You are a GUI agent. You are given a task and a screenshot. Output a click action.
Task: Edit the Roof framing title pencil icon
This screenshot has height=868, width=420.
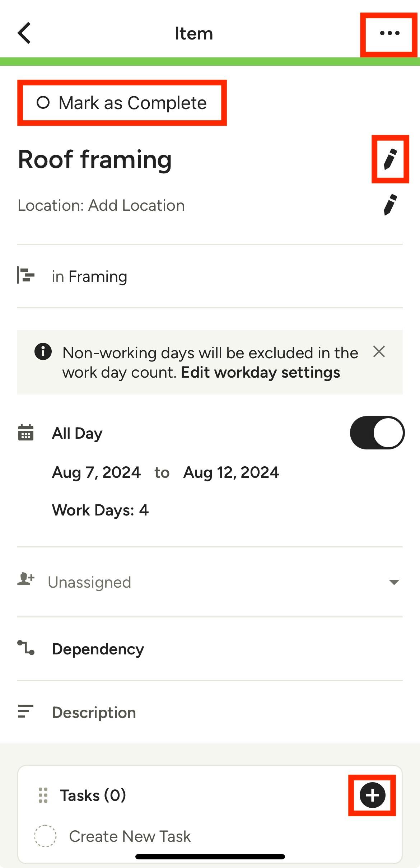tap(390, 159)
